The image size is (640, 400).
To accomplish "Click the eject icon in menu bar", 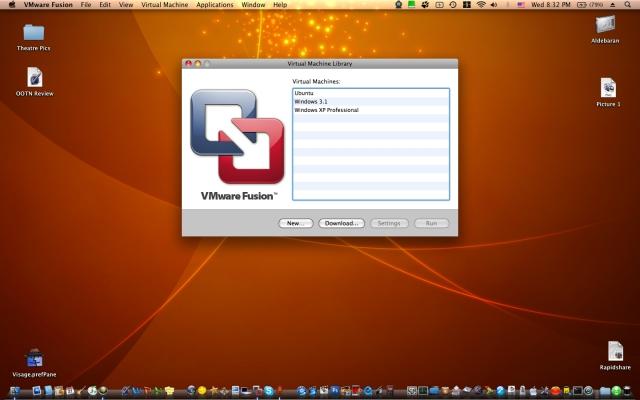I will click(612, 5).
